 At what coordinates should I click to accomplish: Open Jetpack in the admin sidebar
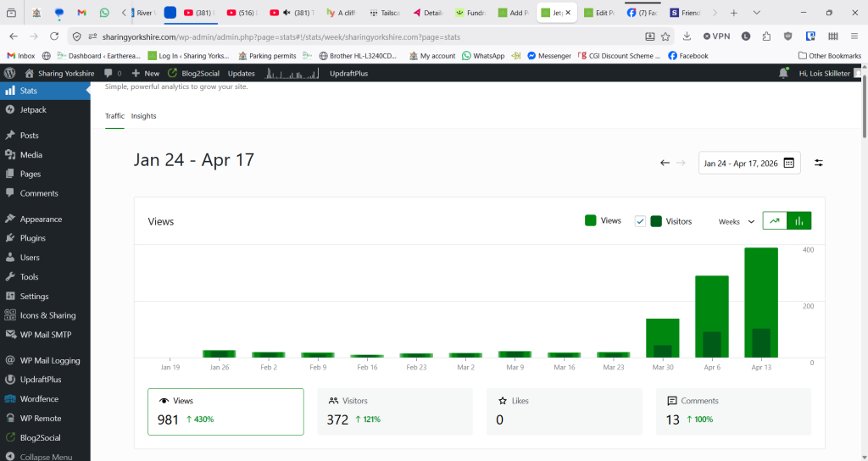click(34, 110)
